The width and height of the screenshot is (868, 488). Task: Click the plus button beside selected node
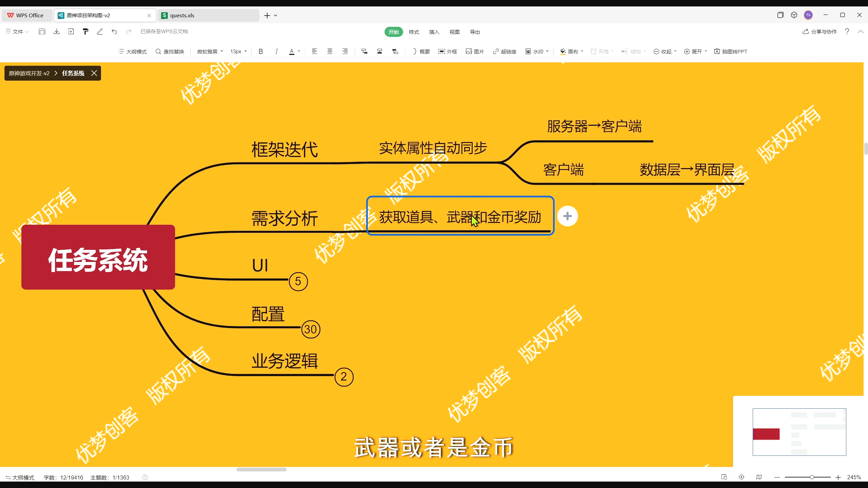[567, 216]
